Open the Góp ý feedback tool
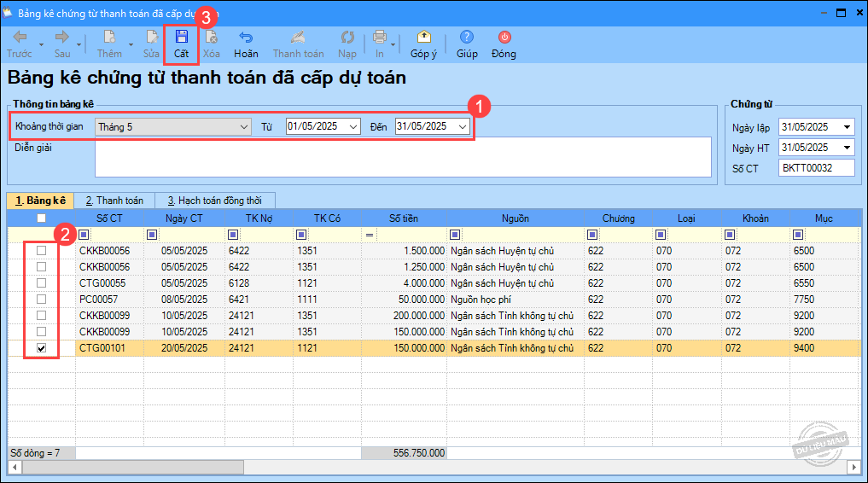This screenshot has height=483, width=868. point(423,38)
